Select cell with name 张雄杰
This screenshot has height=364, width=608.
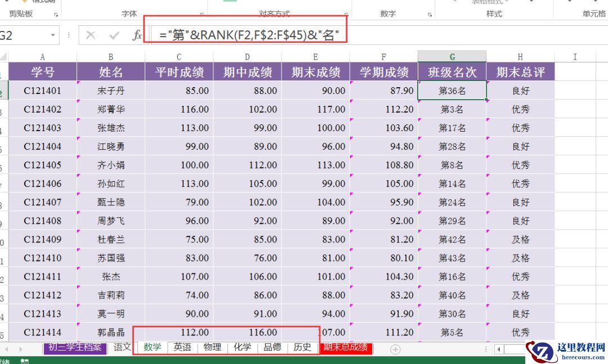(111, 128)
